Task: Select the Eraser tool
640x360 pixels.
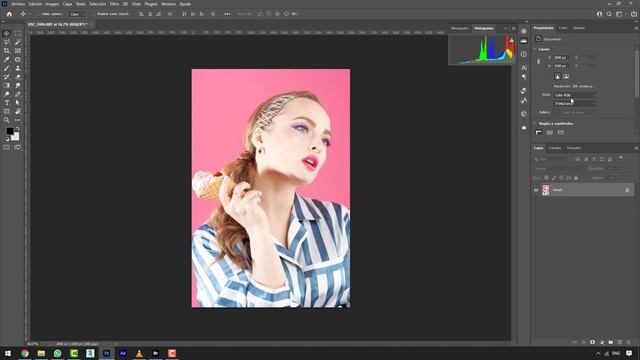Action: (18, 77)
